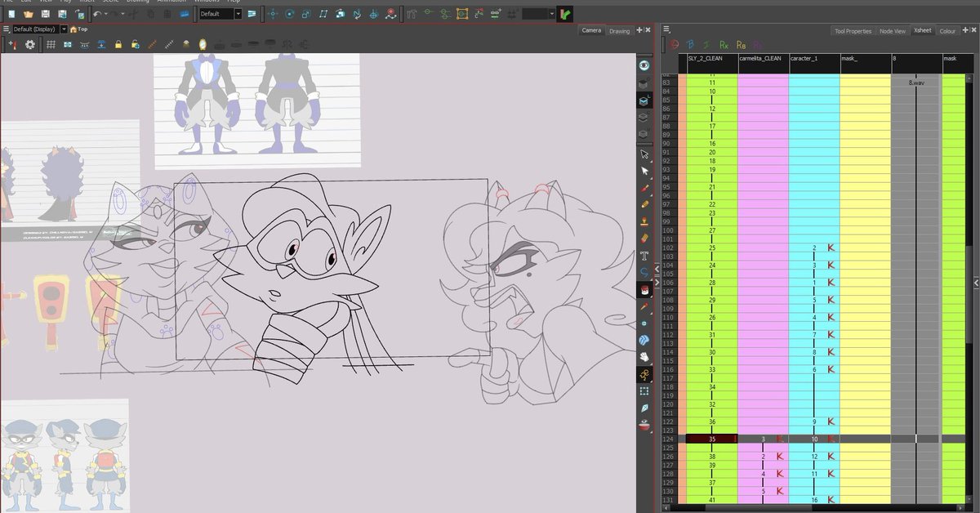The image size is (980, 513).
Task: Switch to the Xsheet tab
Action: click(x=922, y=31)
